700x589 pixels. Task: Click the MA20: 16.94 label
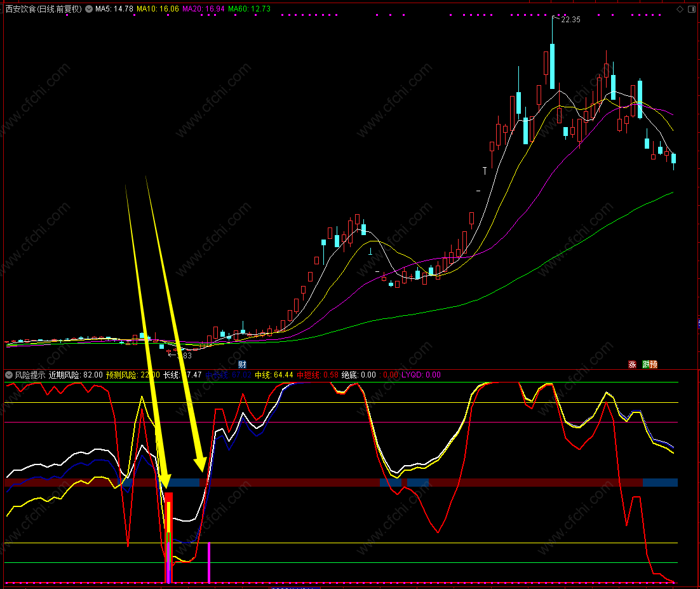(x=203, y=9)
